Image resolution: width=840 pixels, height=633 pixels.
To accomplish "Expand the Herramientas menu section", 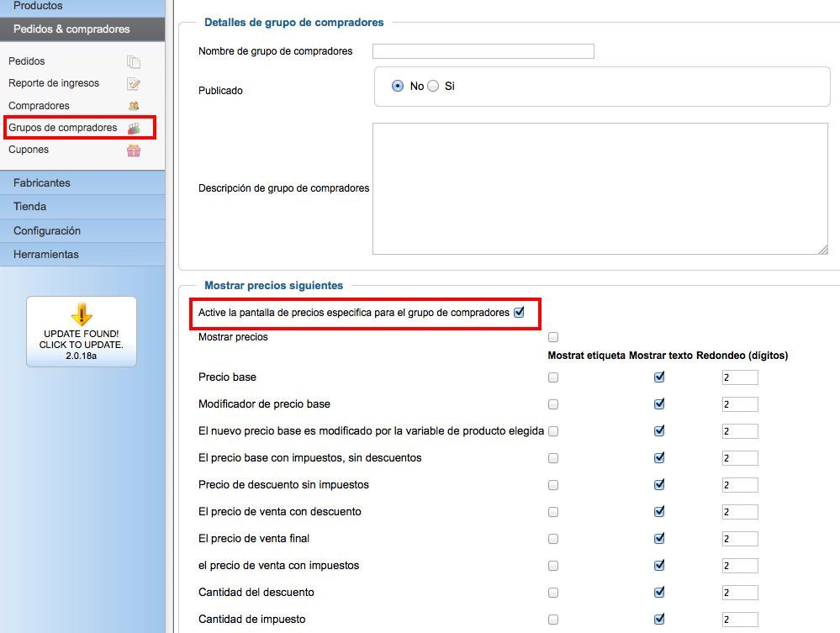I will 82,255.
